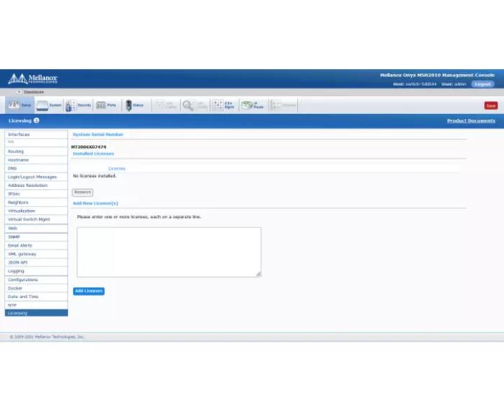Viewport: 504px width, 420px height.
Task: Open HA in sidebar
Action: (x=36, y=142)
